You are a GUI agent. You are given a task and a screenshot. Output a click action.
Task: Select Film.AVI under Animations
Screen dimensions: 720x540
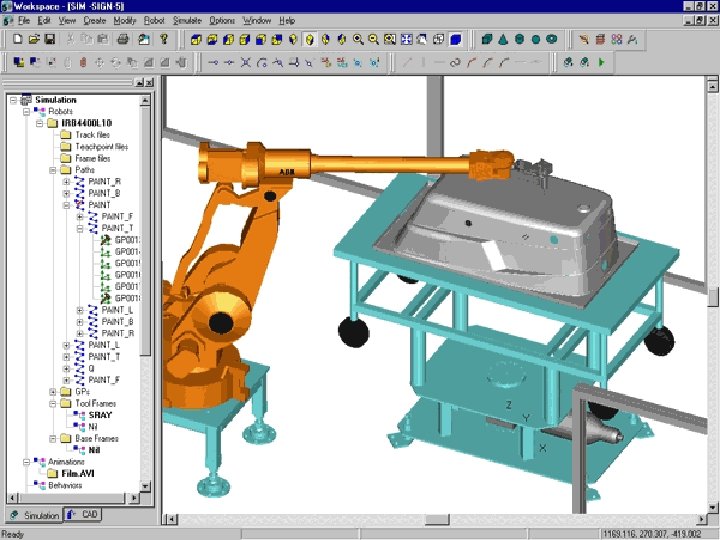(x=78, y=473)
